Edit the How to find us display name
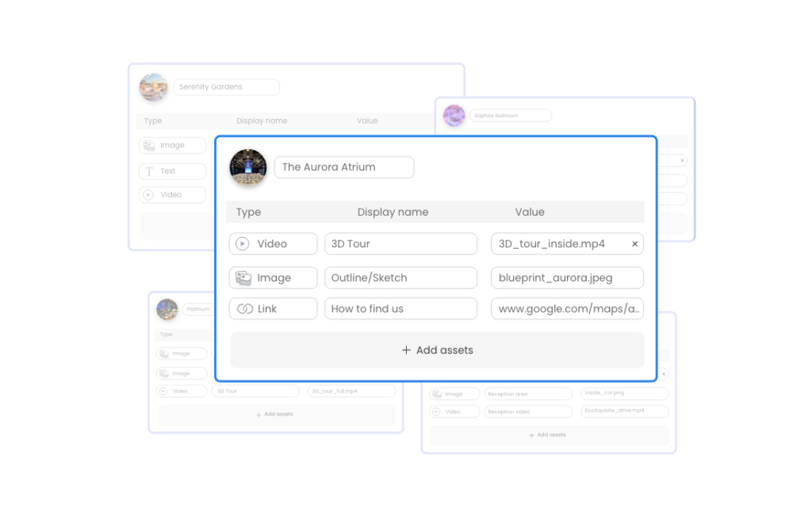Image resolution: width=812 pixels, height=517 pixels. [x=400, y=308]
